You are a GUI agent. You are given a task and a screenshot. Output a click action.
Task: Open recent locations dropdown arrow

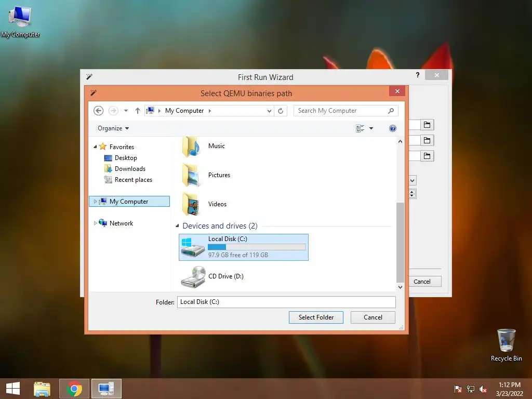point(126,111)
